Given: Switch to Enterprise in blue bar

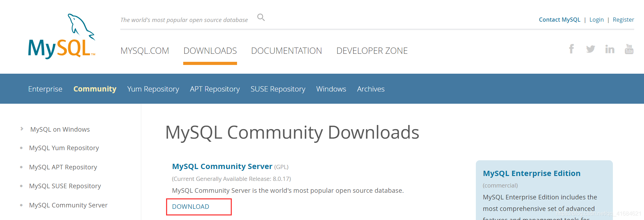Looking at the screenshot, I should [x=45, y=89].
